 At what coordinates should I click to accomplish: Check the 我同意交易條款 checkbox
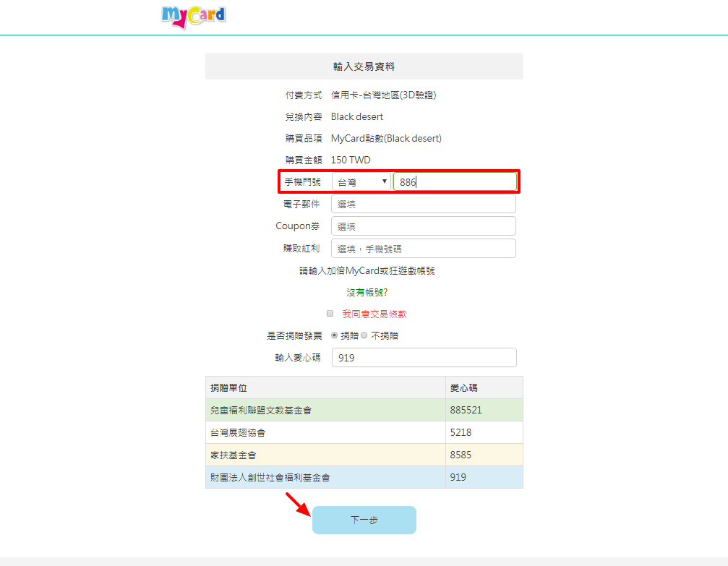coord(330,314)
